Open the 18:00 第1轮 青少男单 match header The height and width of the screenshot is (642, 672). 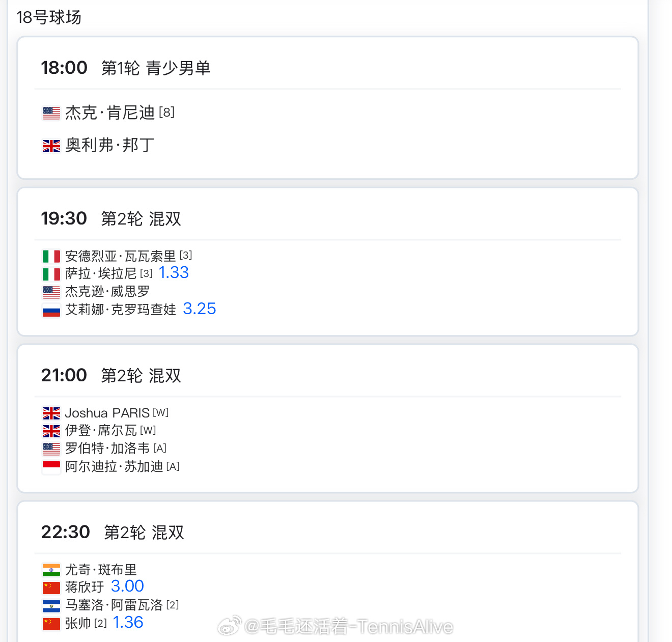coord(126,68)
